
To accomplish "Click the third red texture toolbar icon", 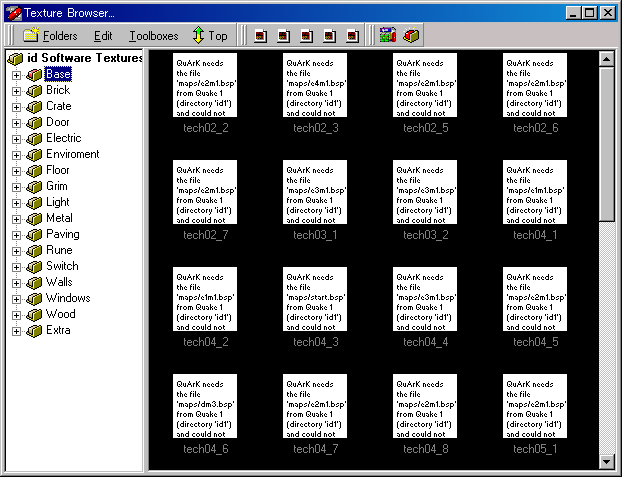I will click(306, 36).
